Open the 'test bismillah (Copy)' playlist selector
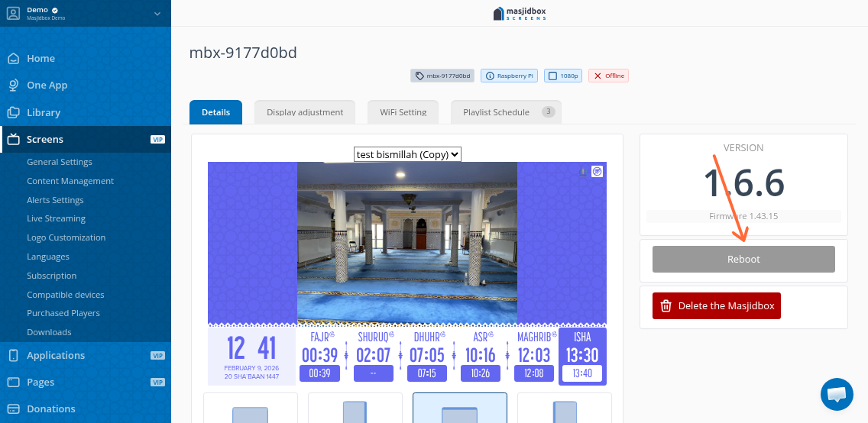 (407, 154)
